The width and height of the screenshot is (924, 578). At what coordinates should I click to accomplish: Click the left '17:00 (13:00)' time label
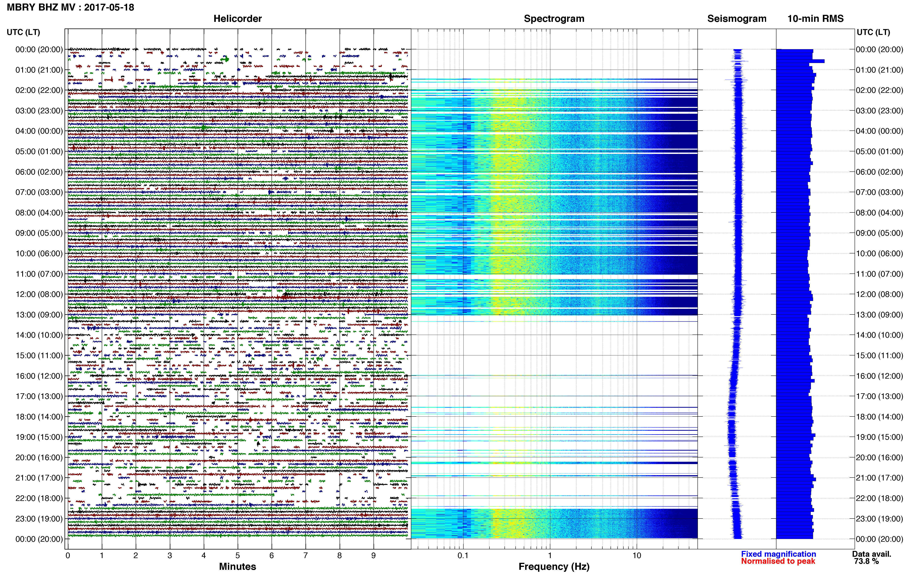39,396
